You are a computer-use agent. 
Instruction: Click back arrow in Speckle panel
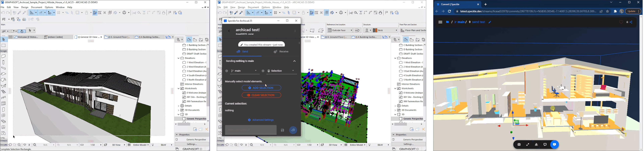229,31
